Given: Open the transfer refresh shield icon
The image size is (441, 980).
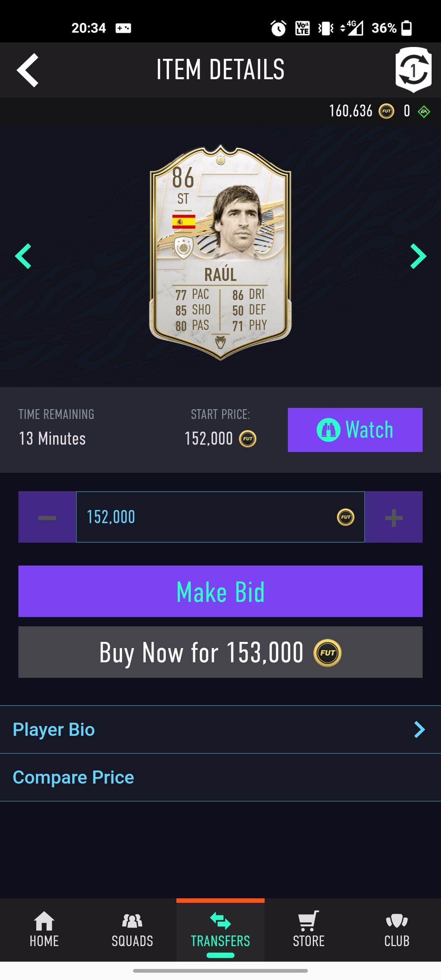Looking at the screenshot, I should [413, 70].
